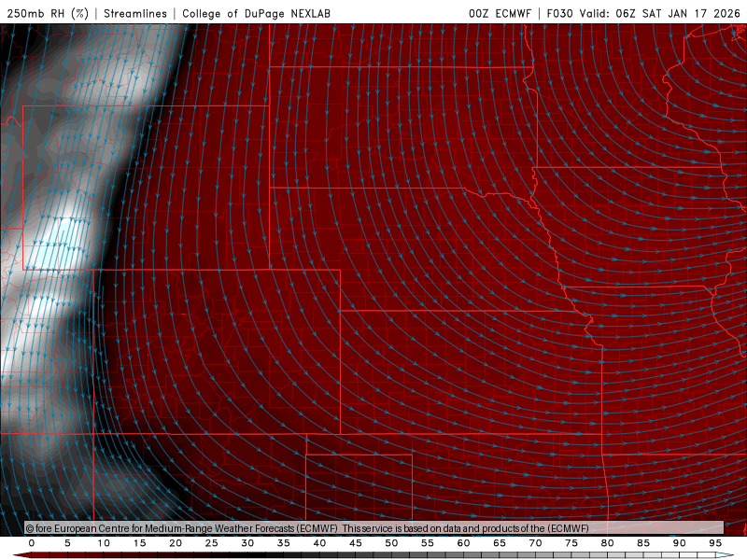
Task: Click 'College of DuPage NEXLAB' header text
Action: coord(256,13)
